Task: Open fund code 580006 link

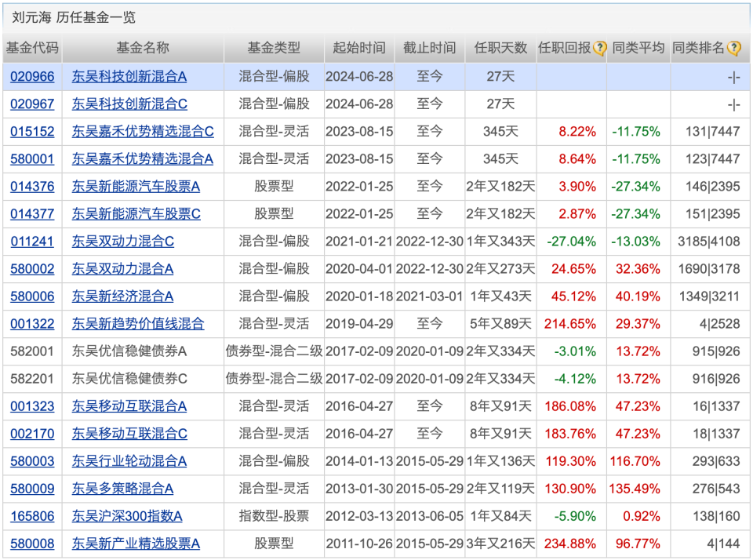Action: [32, 296]
